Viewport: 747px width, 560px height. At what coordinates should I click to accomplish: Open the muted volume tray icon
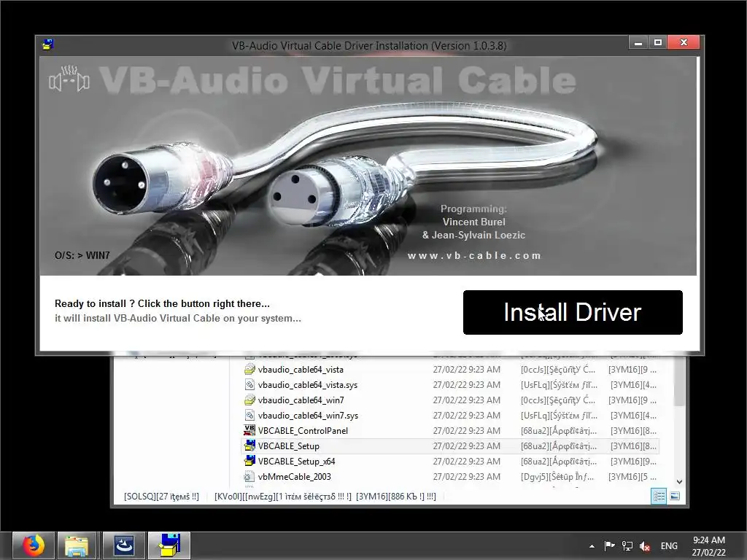point(645,546)
